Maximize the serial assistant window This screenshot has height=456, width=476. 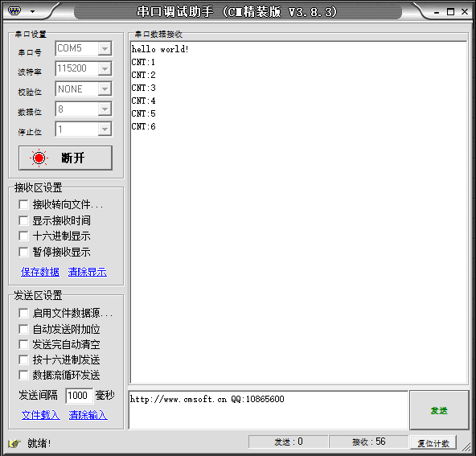450,12
